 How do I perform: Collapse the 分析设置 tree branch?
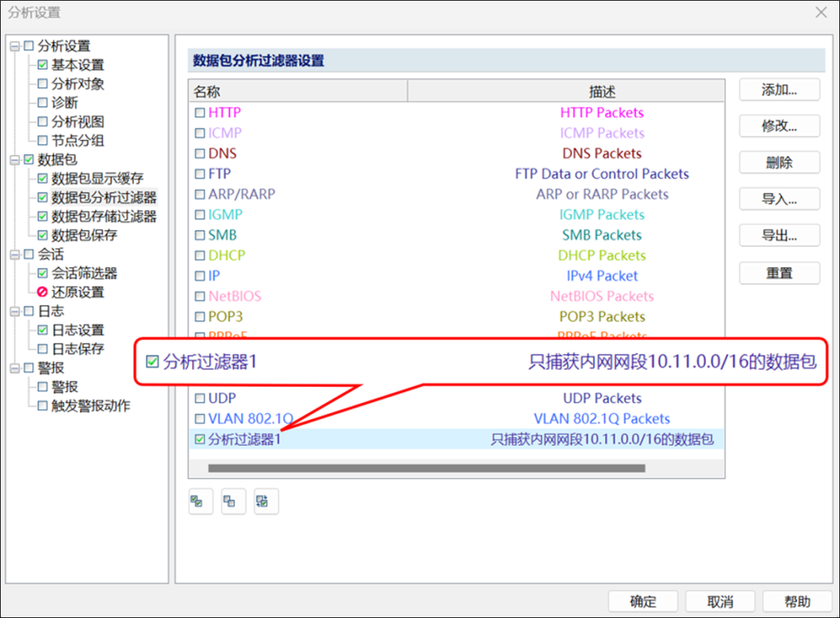coord(15,46)
